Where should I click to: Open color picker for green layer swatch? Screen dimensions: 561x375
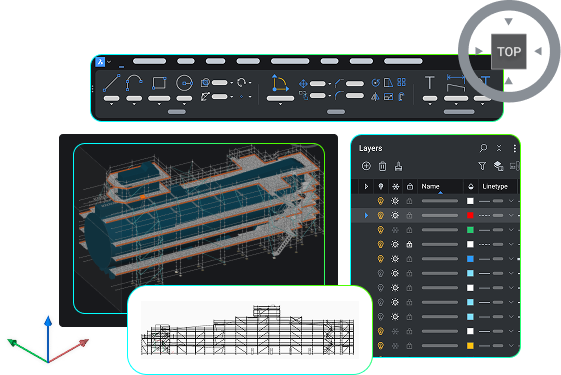point(470,230)
